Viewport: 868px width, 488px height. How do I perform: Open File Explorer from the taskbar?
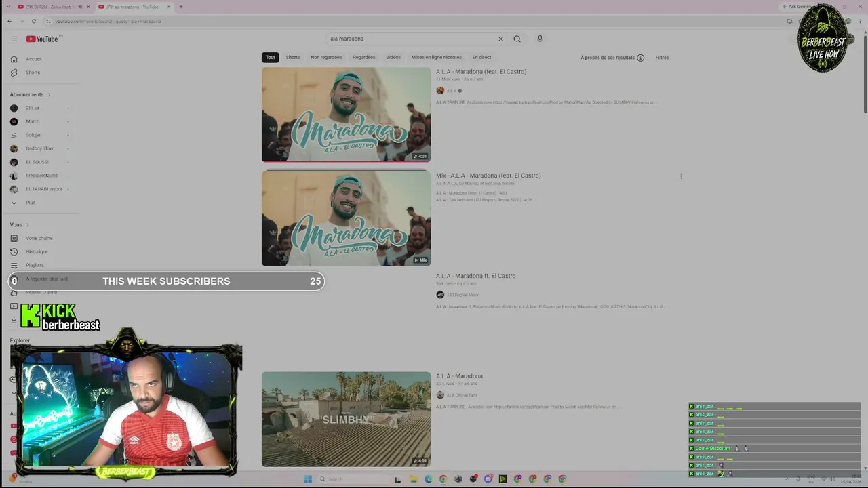(413, 479)
